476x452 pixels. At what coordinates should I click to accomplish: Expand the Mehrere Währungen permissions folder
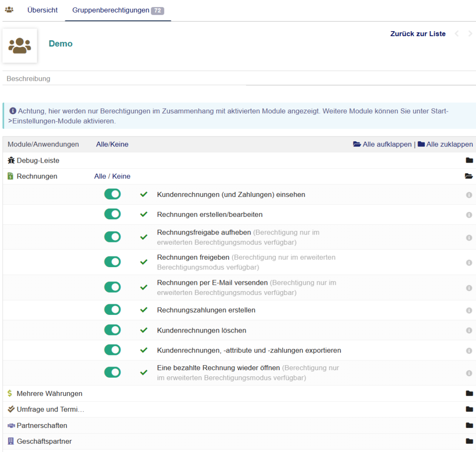click(x=469, y=393)
